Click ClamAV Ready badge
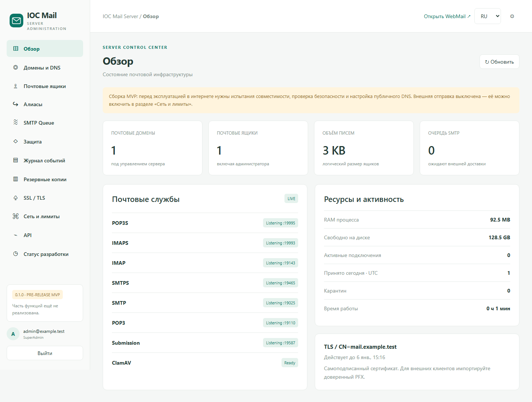 (x=290, y=363)
